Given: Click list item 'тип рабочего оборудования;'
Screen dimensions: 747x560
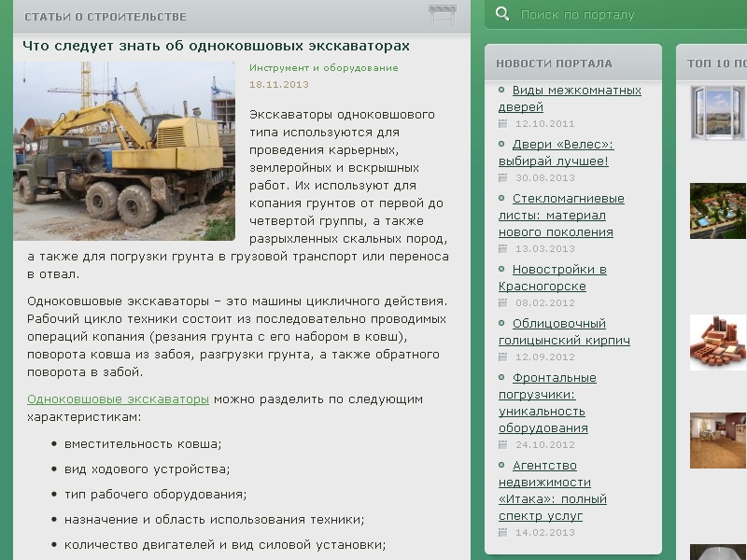Looking at the screenshot, I should [x=155, y=495].
